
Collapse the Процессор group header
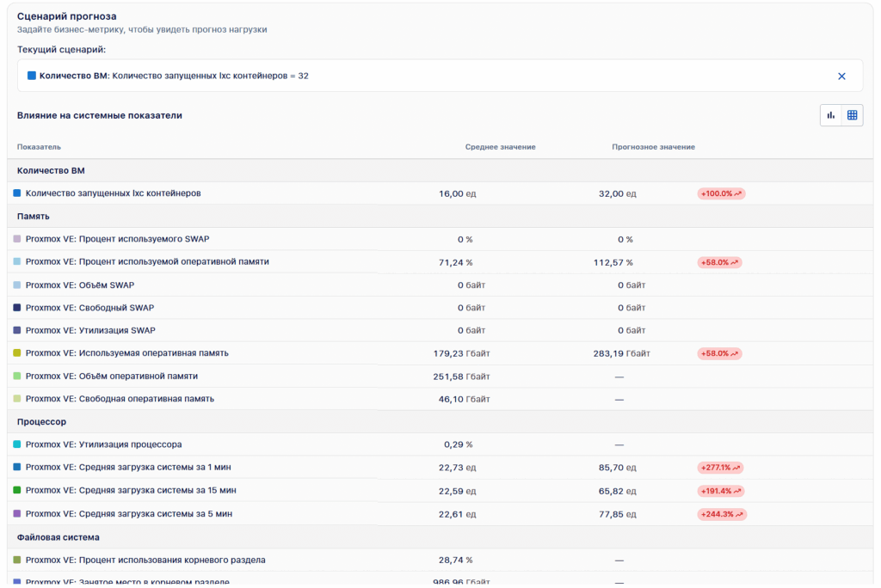[41, 422]
